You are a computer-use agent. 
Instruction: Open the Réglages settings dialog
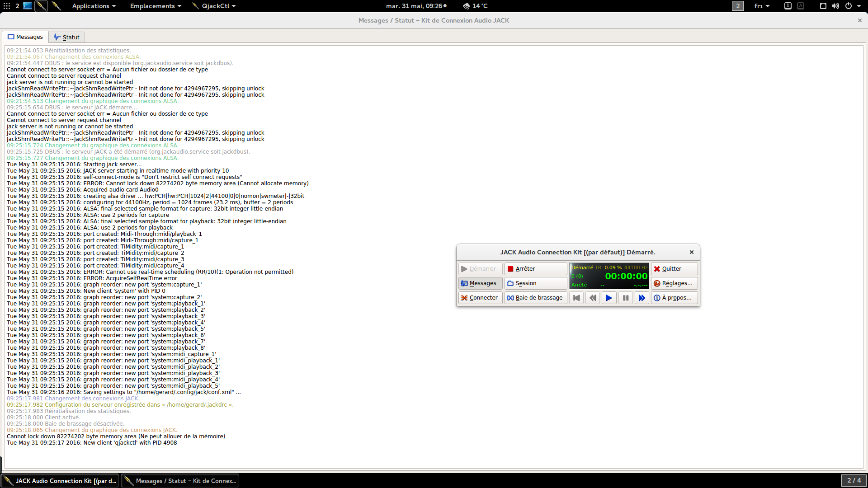tap(674, 283)
